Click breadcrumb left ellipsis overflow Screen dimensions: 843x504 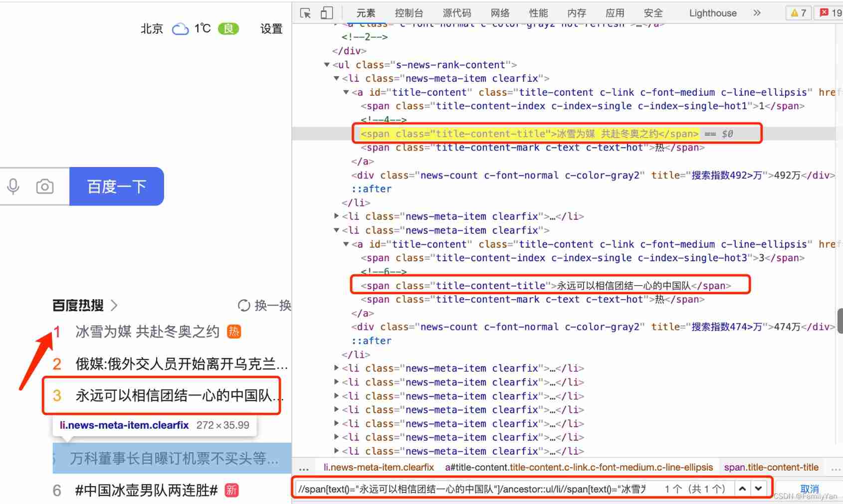tap(304, 468)
